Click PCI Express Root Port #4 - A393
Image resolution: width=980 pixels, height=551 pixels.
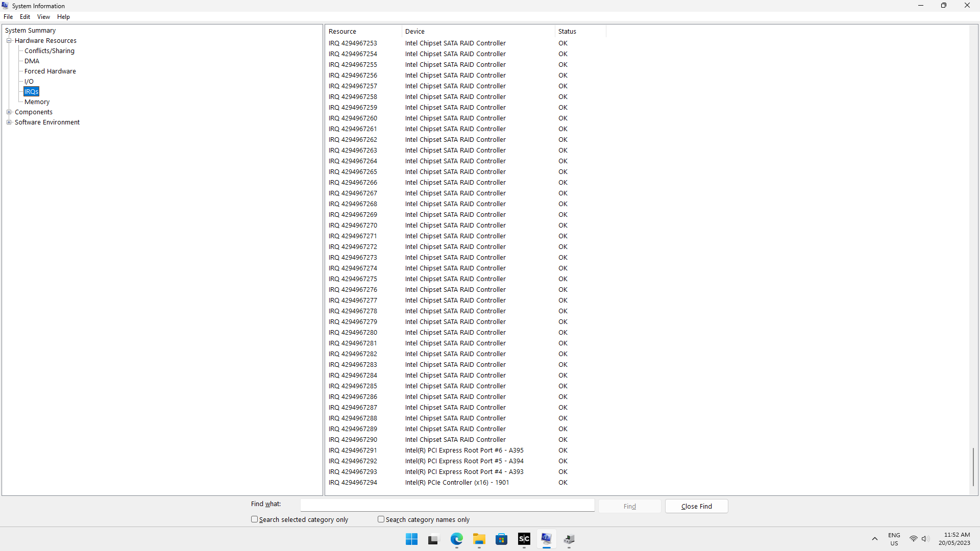coord(464,472)
